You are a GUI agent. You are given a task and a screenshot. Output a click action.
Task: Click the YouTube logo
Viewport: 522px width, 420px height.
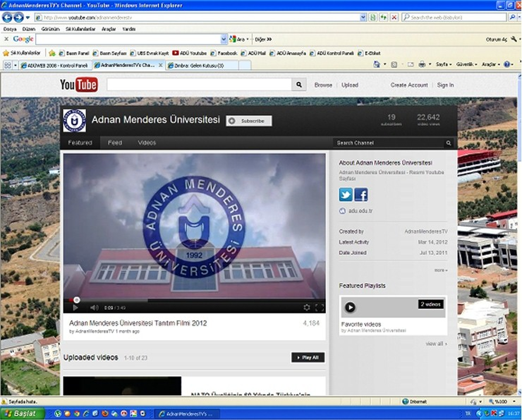coord(79,85)
